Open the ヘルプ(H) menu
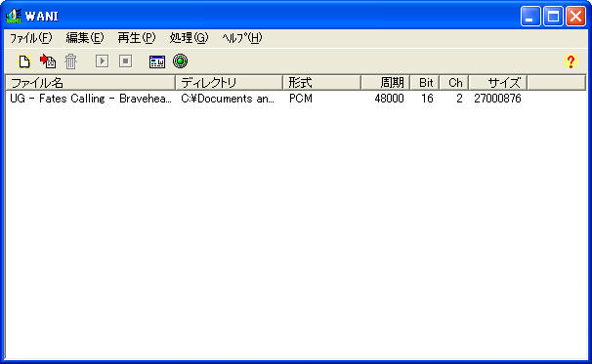This screenshot has height=364, width=592. point(241,38)
